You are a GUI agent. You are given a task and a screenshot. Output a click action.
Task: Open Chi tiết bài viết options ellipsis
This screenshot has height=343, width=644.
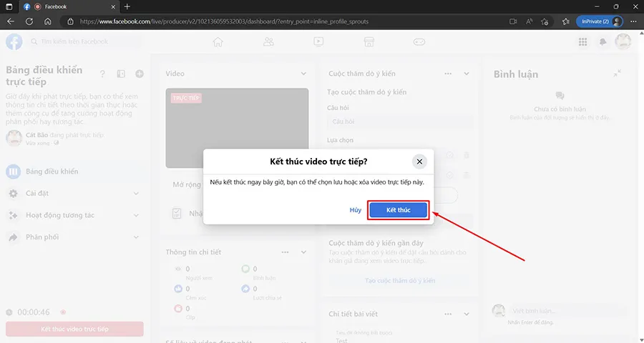coord(448,314)
